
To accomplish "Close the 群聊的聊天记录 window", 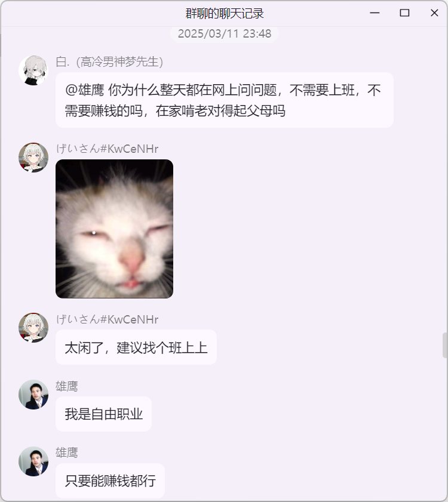I will pos(434,13).
